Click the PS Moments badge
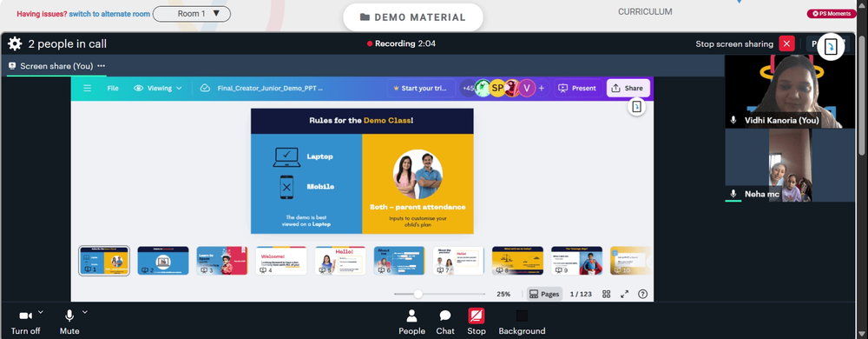This screenshot has width=868, height=339. click(x=832, y=13)
